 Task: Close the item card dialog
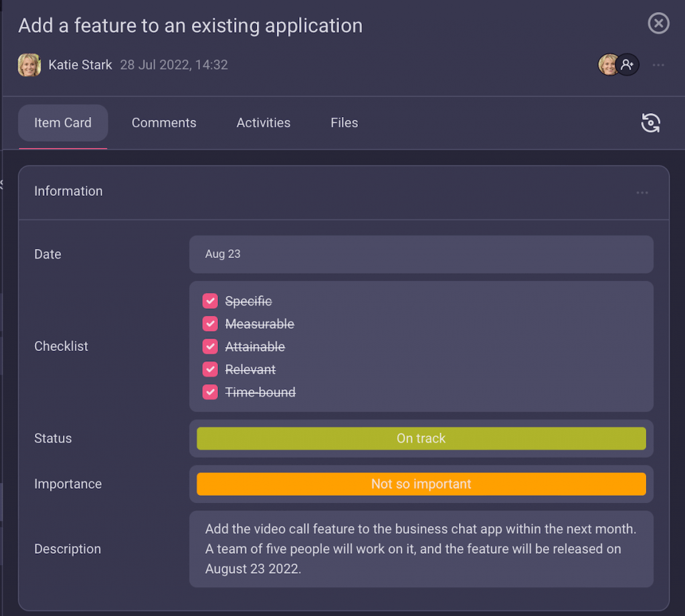(x=658, y=24)
